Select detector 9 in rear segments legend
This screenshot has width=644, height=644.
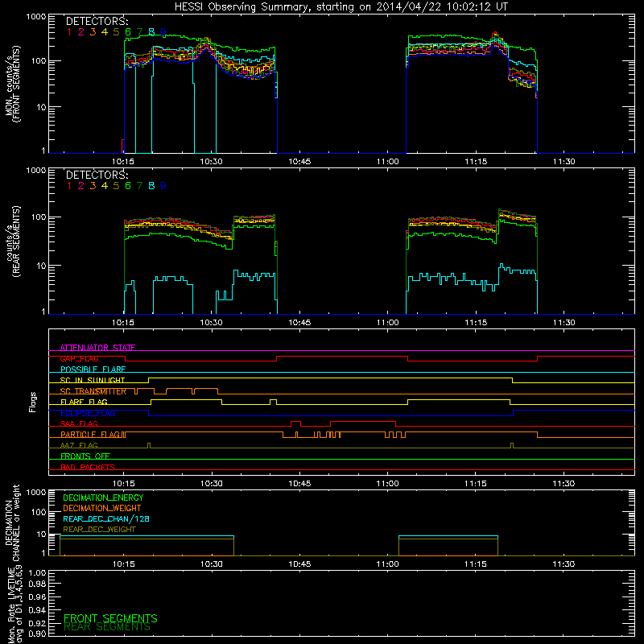163,186
